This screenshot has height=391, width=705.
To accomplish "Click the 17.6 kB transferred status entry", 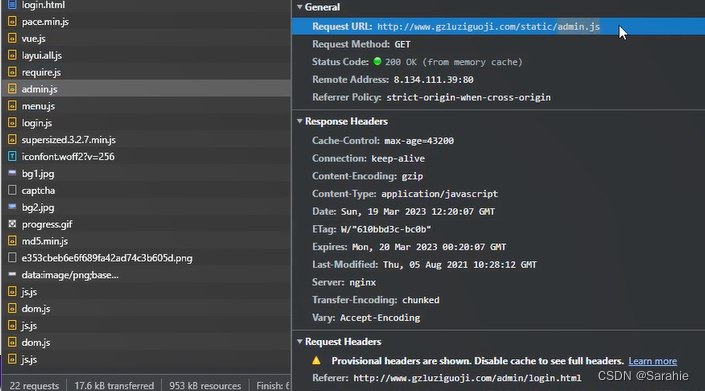I will pos(114,386).
